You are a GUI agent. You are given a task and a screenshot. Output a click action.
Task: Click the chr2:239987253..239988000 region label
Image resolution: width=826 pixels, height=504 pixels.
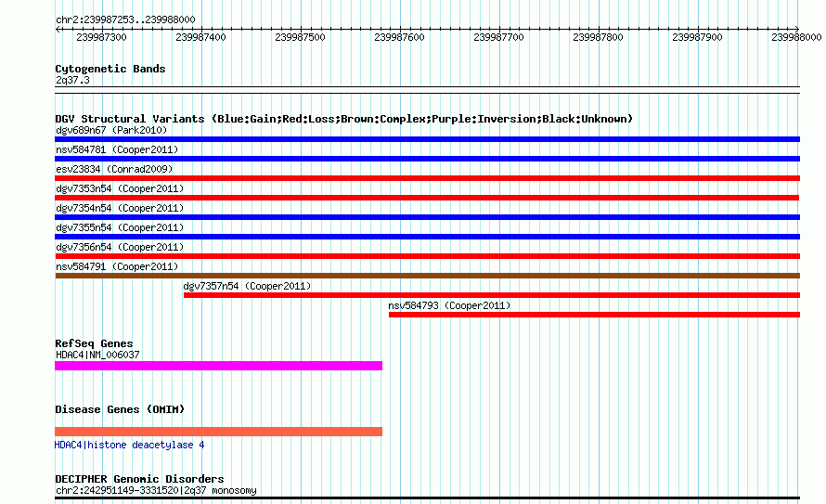click(125, 19)
